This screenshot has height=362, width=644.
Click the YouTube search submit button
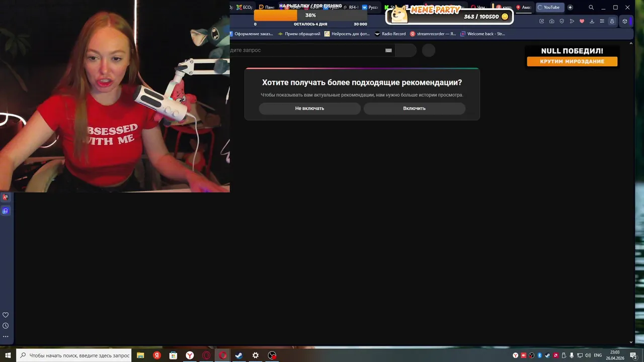point(406,50)
